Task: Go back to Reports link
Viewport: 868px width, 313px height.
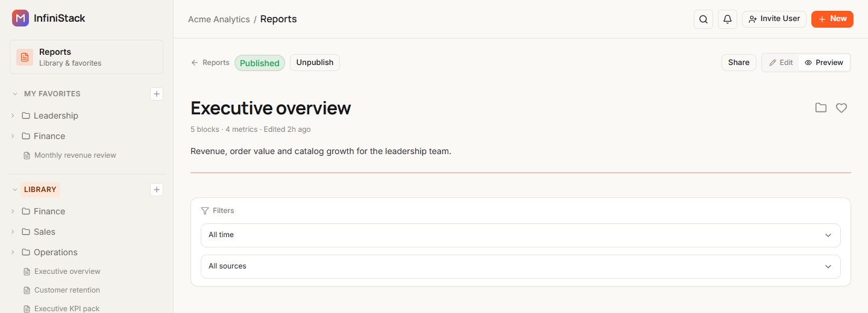Action: (x=210, y=63)
